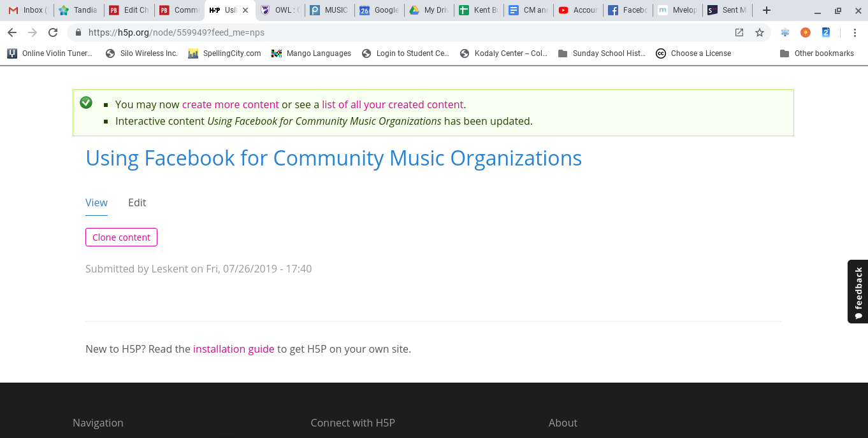Close the active H5P tab

245,10
